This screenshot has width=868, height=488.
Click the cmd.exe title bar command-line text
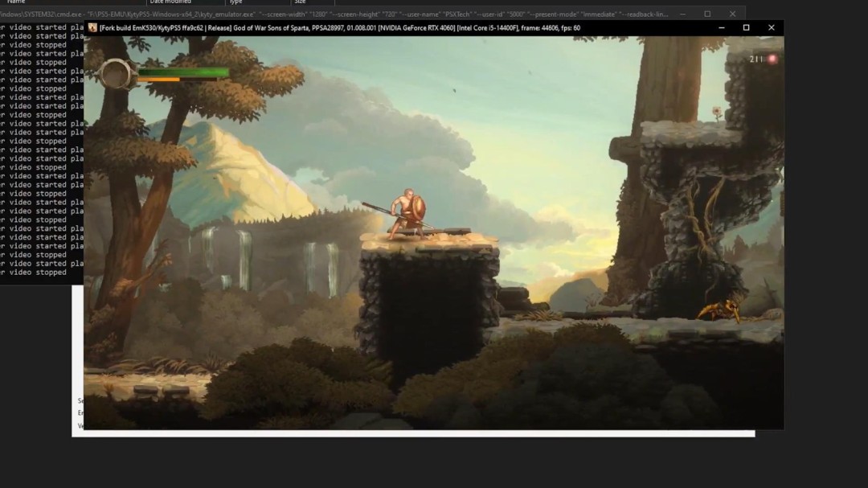click(334, 14)
